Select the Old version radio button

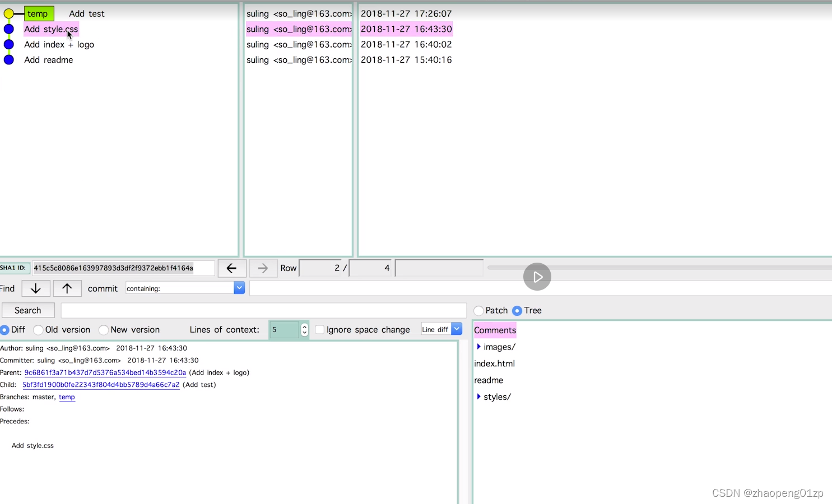[x=38, y=330]
